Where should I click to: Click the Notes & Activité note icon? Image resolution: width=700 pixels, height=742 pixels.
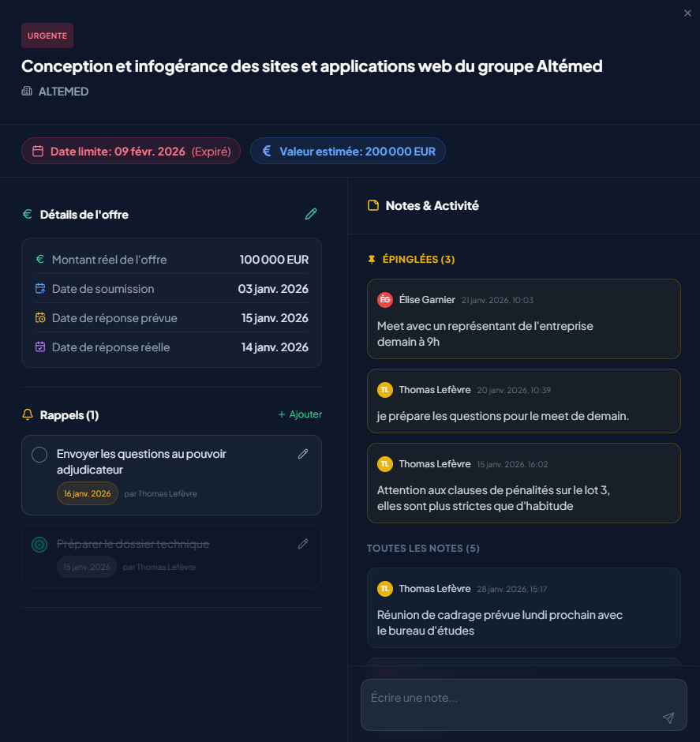click(373, 205)
